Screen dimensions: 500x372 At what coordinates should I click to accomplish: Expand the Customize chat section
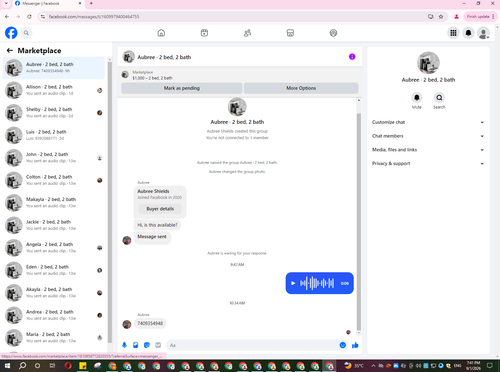[x=428, y=122]
